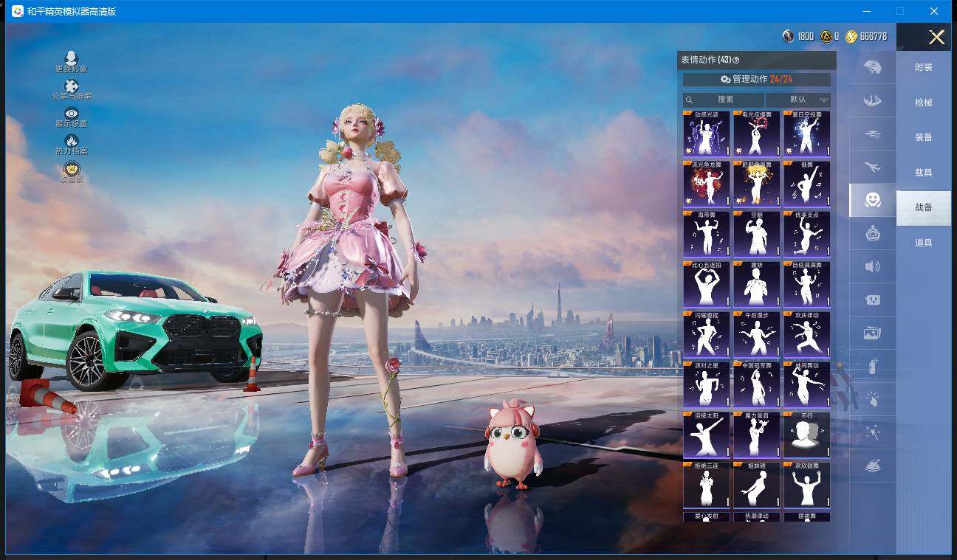This screenshot has height=560, width=957.
Task: Click the 搜索 emote search field
Action: pyautogui.click(x=724, y=100)
